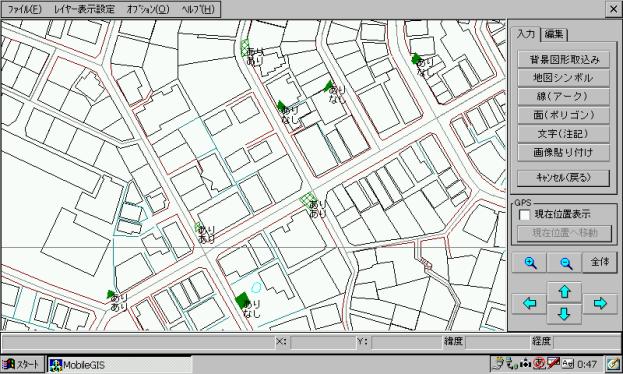Open the ファイル(F) menu
Image resolution: width=623 pixels, height=374 pixels.
24,9
